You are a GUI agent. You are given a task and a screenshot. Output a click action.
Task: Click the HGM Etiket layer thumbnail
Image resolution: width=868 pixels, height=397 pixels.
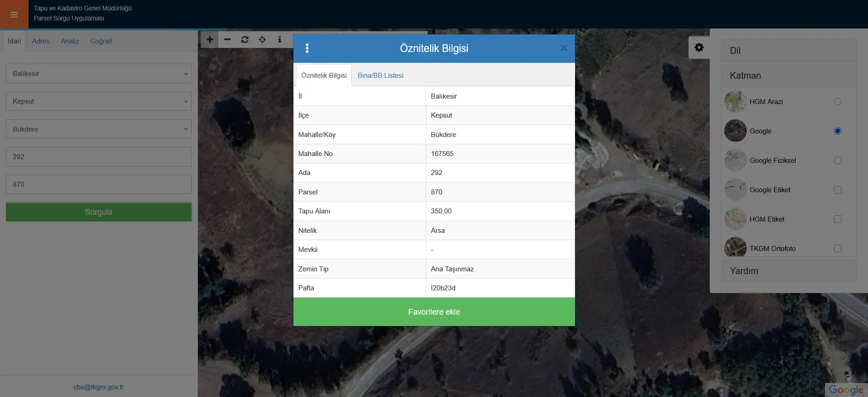[736, 219]
